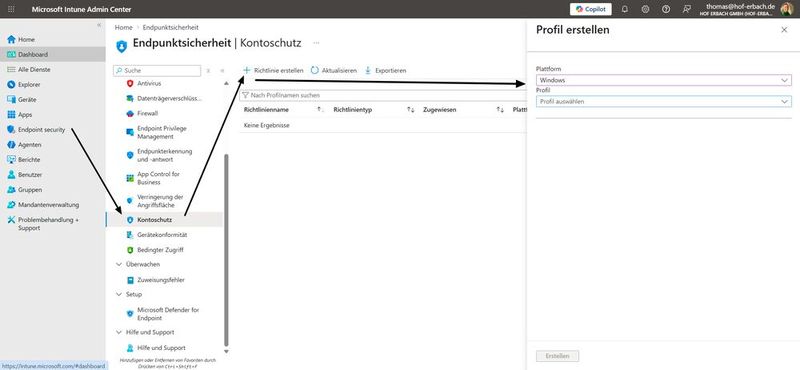Click the feedback icon in header

click(687, 9)
